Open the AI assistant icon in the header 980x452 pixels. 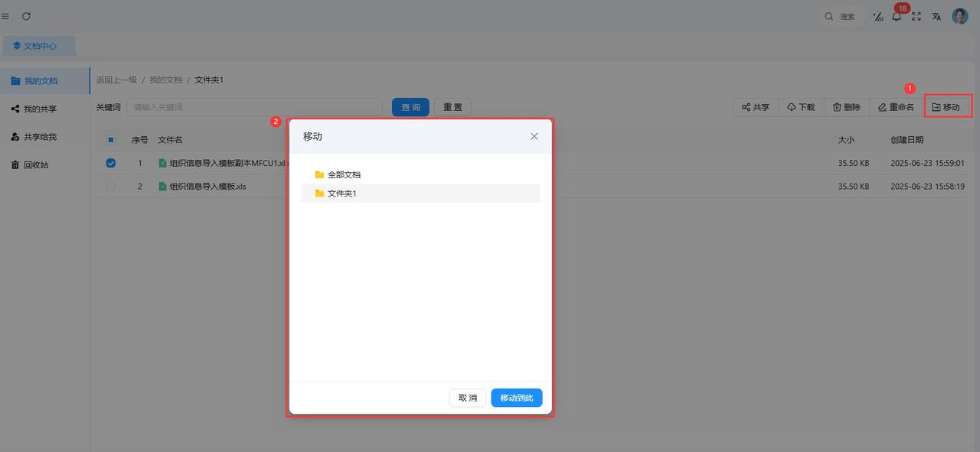click(878, 16)
